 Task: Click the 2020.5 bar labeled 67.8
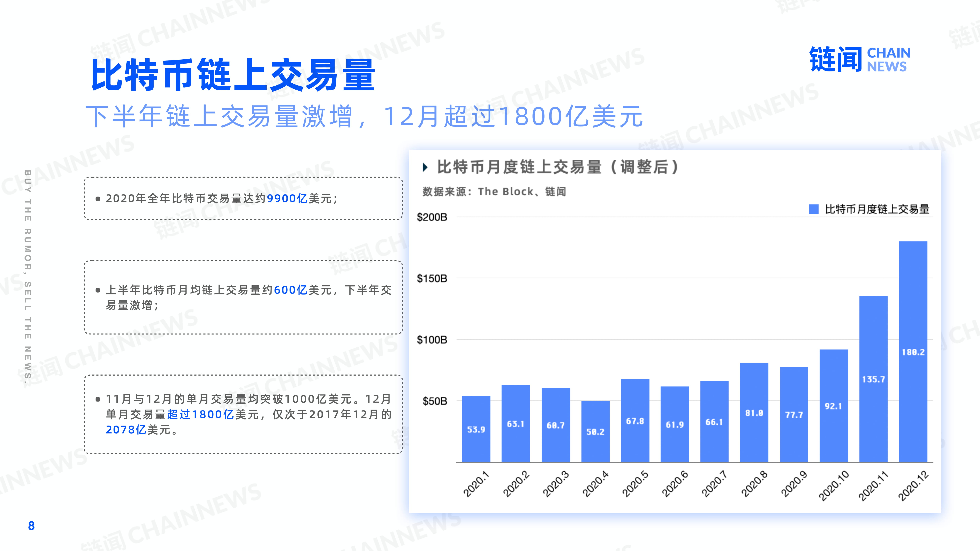[635, 421]
